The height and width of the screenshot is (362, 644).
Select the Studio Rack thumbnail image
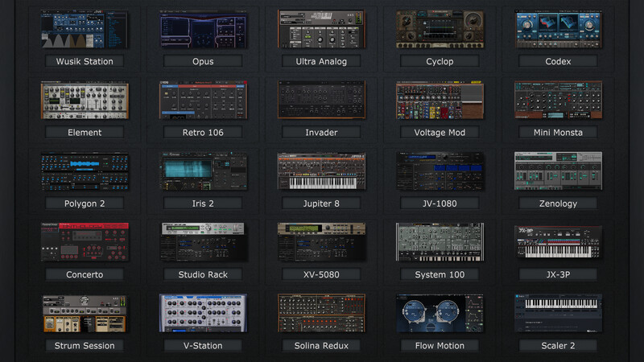(203, 242)
